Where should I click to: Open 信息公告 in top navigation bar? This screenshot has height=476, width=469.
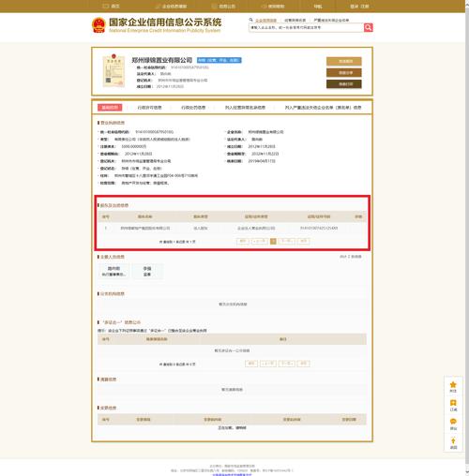pos(223,7)
